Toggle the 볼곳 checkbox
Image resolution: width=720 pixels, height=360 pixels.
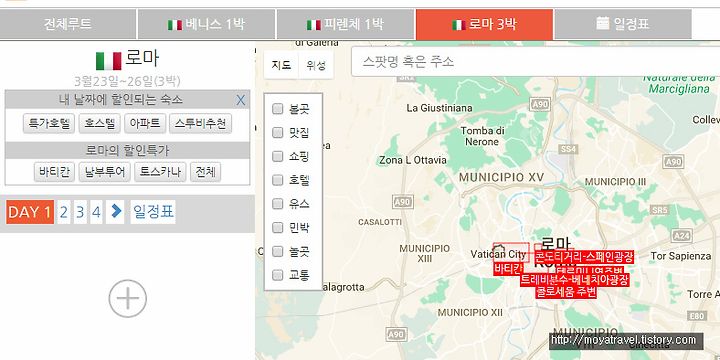click(277, 109)
